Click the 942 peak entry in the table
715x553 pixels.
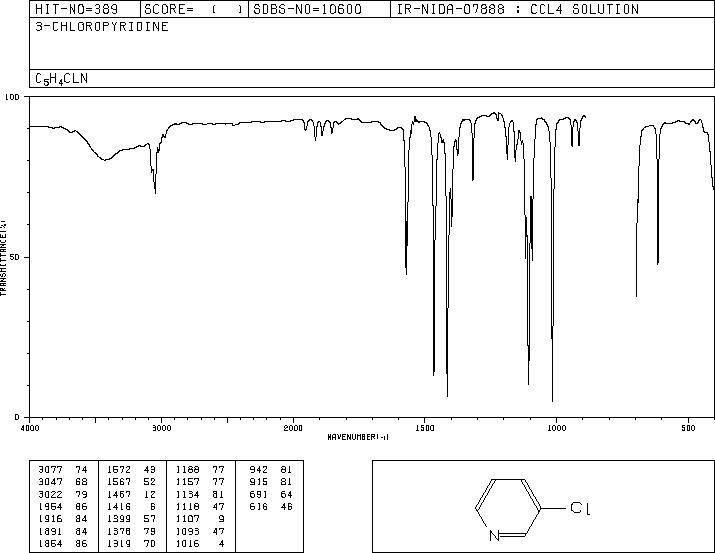(271, 470)
